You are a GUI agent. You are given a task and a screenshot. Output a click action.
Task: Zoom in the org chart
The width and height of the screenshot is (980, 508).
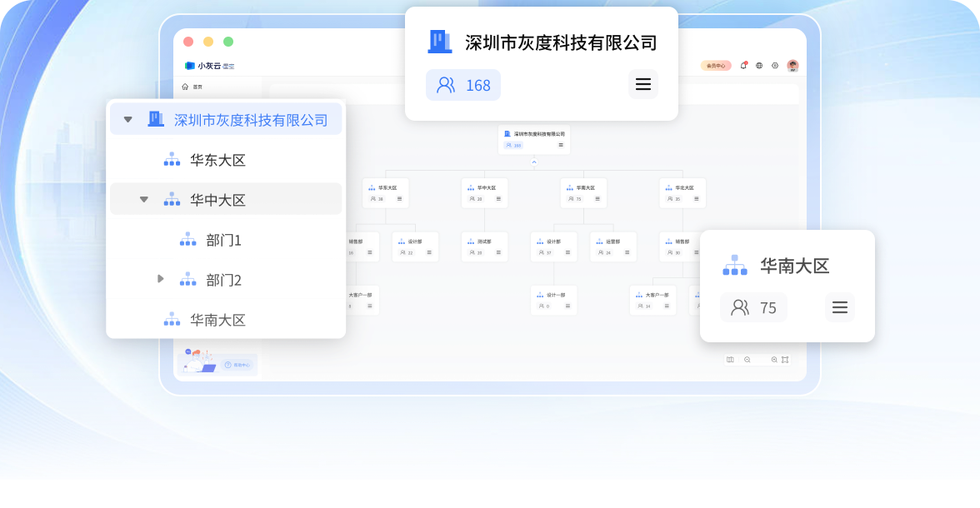(x=774, y=360)
